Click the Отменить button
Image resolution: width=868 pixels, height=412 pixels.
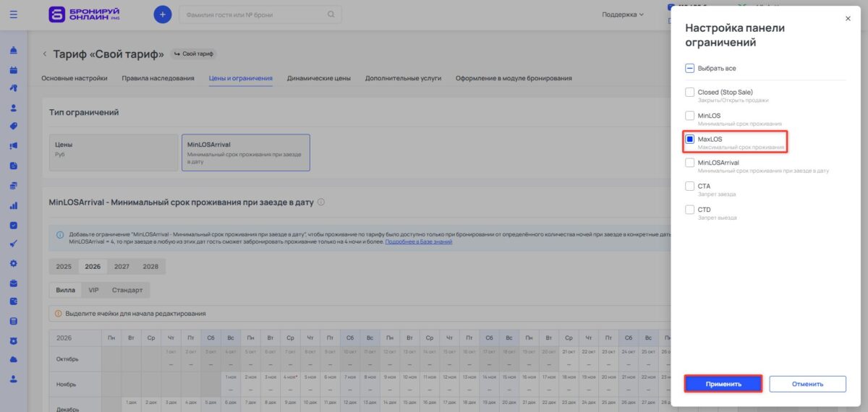click(807, 384)
